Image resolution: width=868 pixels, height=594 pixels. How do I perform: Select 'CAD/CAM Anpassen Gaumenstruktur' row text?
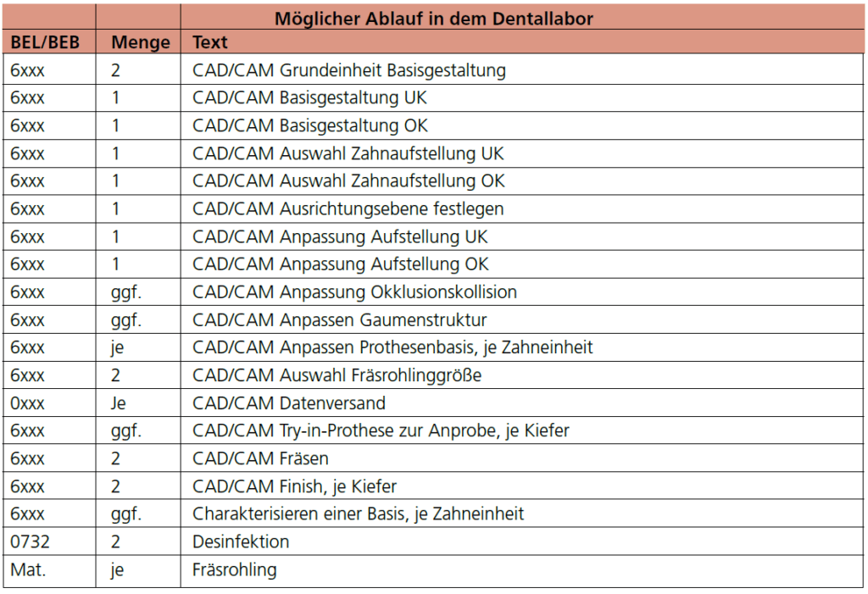(x=339, y=320)
